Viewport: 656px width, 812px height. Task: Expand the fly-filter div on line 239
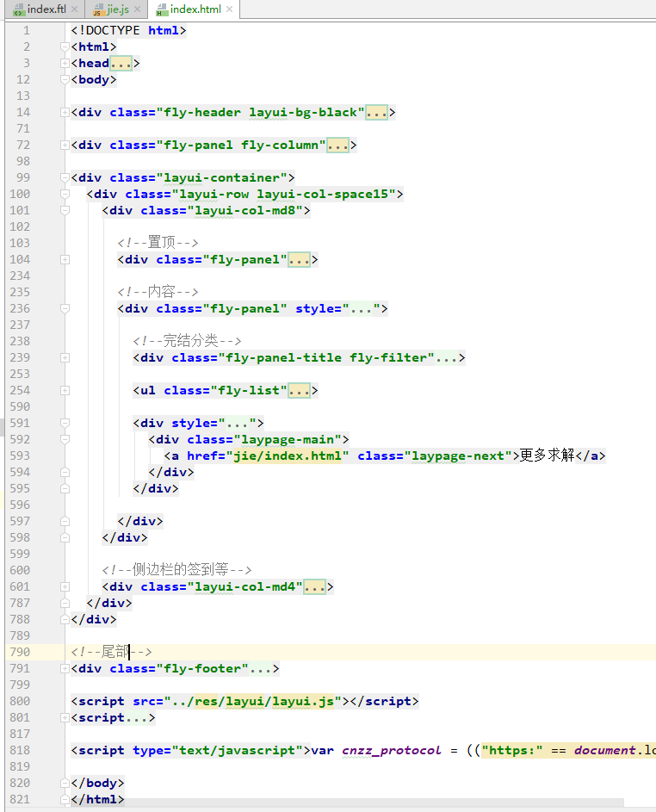(x=65, y=358)
